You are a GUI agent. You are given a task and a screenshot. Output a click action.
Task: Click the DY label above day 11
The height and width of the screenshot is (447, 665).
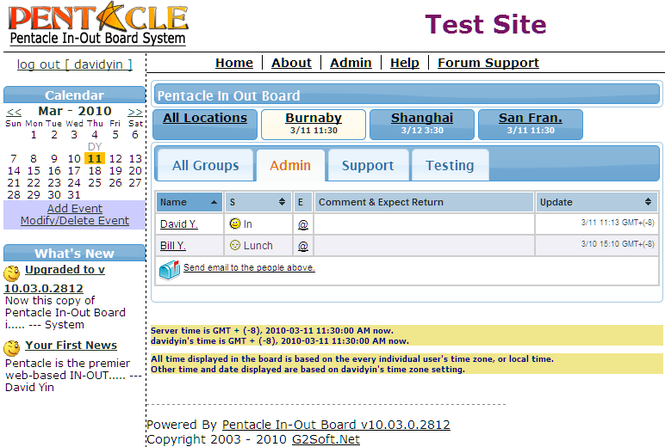click(95, 147)
